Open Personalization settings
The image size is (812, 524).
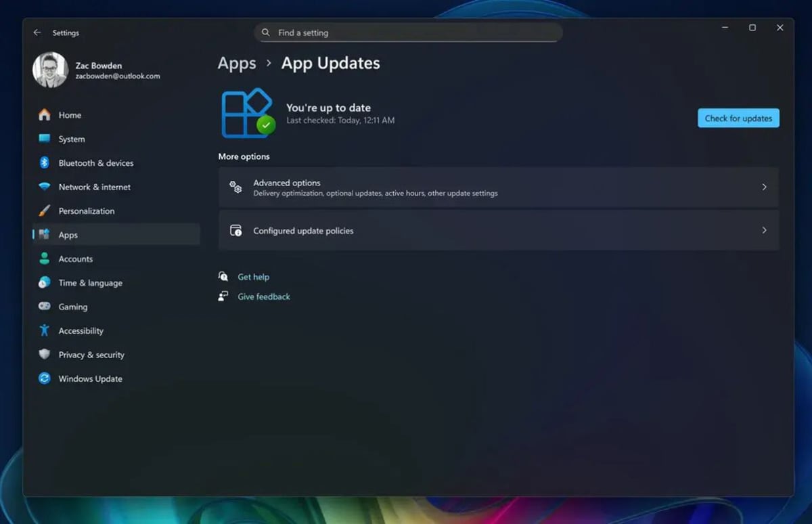click(88, 211)
